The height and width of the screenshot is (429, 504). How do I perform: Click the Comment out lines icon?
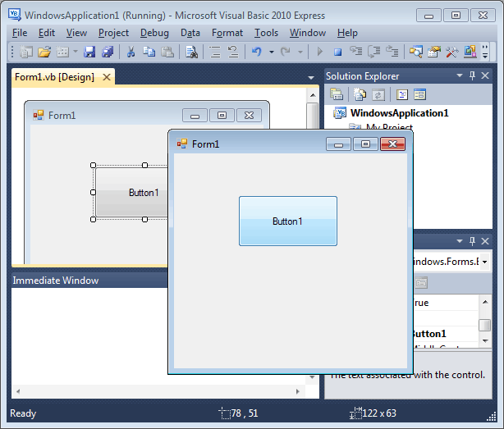tap(215, 52)
